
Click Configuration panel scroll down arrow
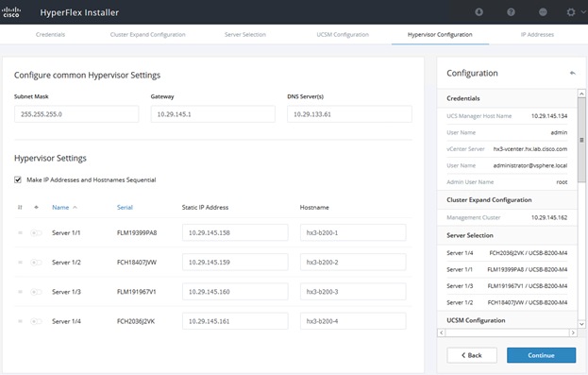point(581,324)
